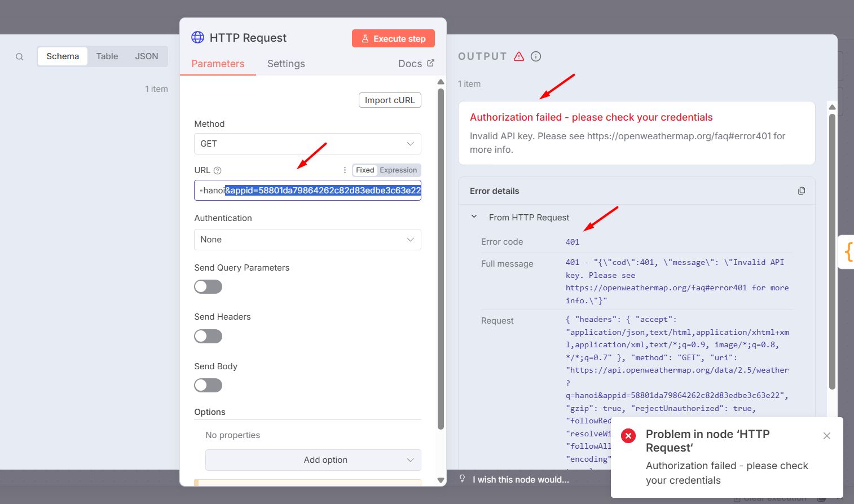Click the HTTP Request globe icon
Viewport: 854px width, 504px height.
click(197, 37)
